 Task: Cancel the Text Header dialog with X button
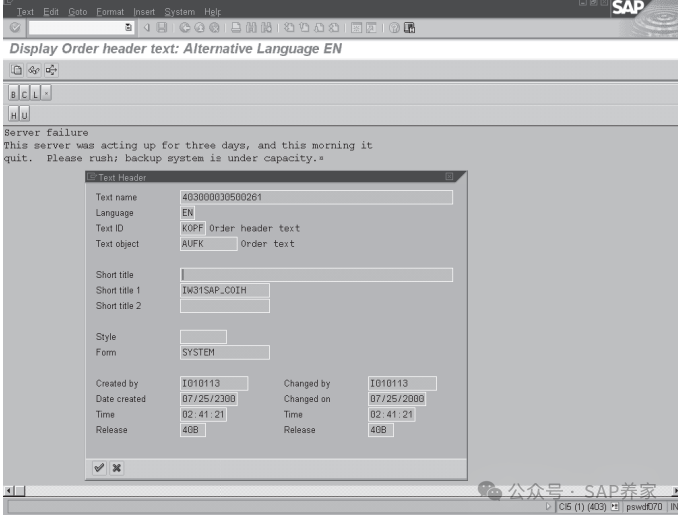[x=116, y=468]
